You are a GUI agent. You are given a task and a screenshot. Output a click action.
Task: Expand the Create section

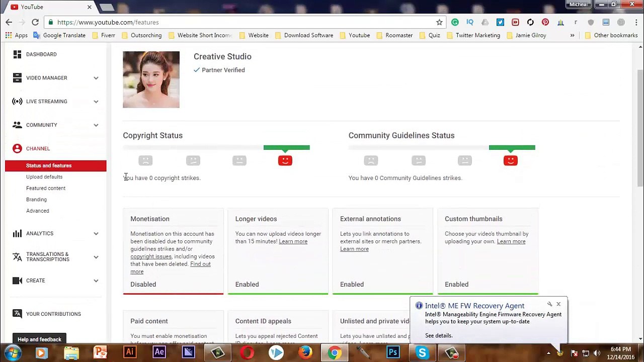[x=96, y=281]
